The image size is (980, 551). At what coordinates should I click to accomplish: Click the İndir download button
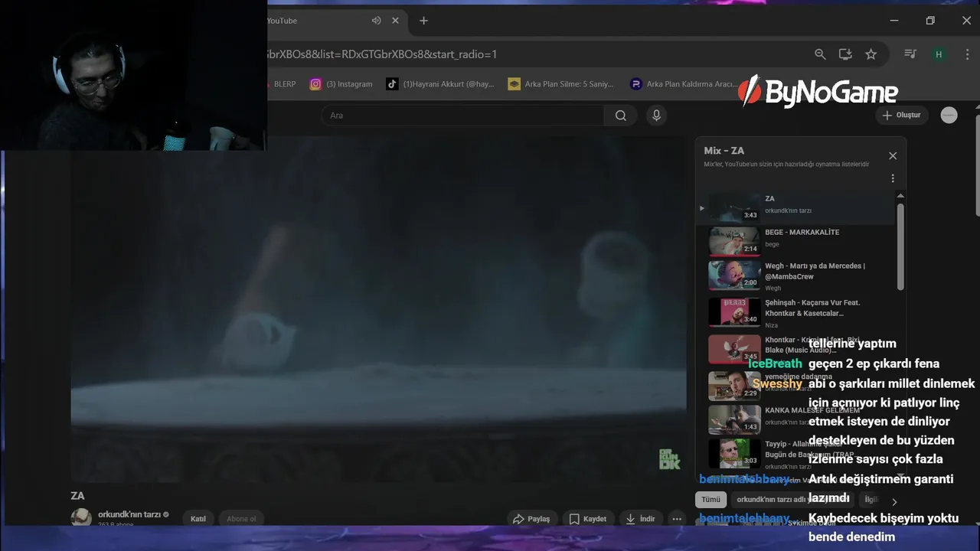coord(640,519)
